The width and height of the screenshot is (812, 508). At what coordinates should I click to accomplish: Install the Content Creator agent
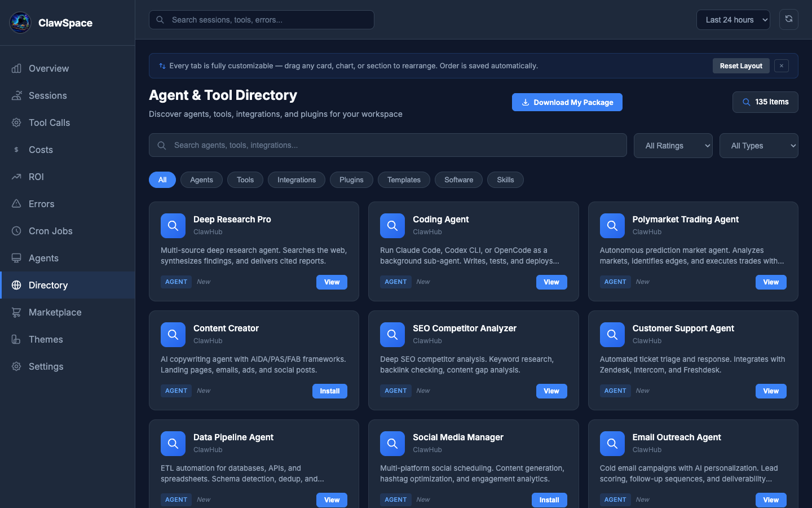(x=329, y=391)
